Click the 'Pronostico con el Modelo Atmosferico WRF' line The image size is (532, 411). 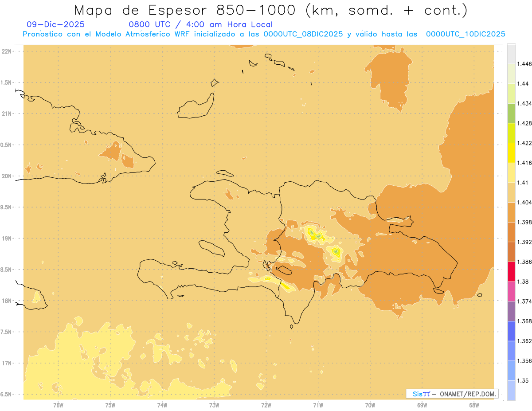264,34
